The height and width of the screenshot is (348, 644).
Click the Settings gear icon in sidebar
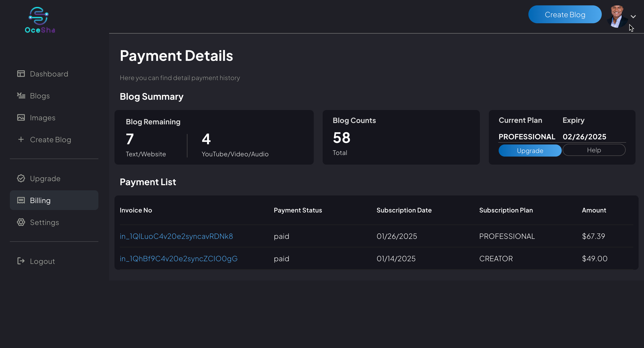(21, 222)
